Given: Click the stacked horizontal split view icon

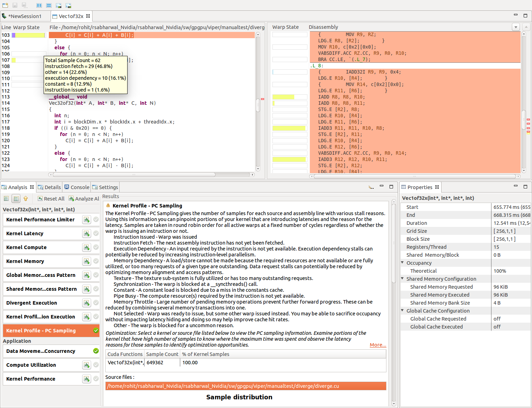Looking at the screenshot, I should 49,5.
